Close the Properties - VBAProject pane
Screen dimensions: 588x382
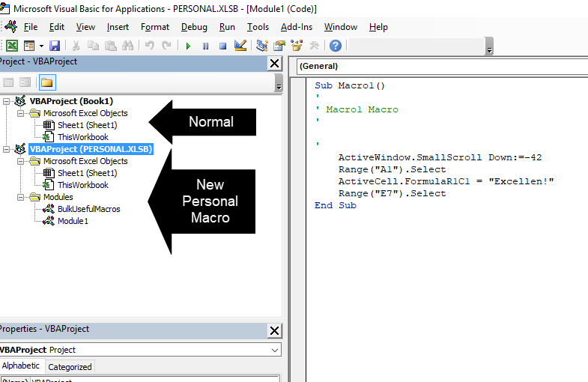[x=274, y=330]
